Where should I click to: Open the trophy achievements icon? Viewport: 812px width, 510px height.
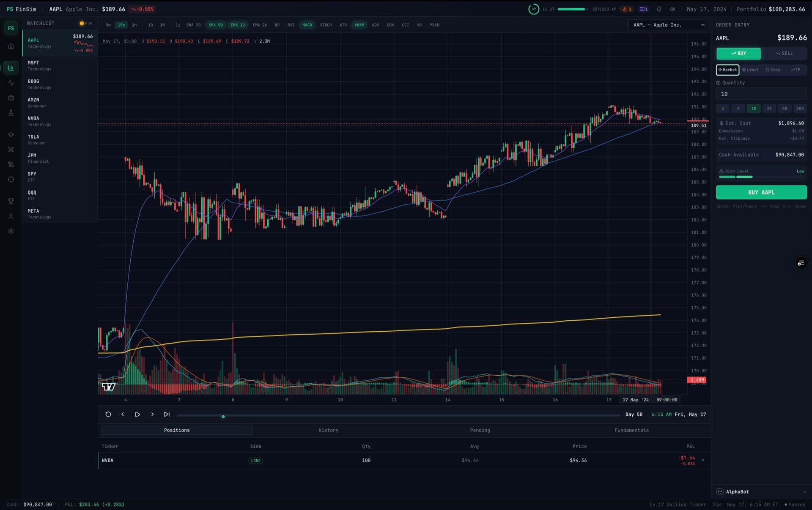[11, 201]
